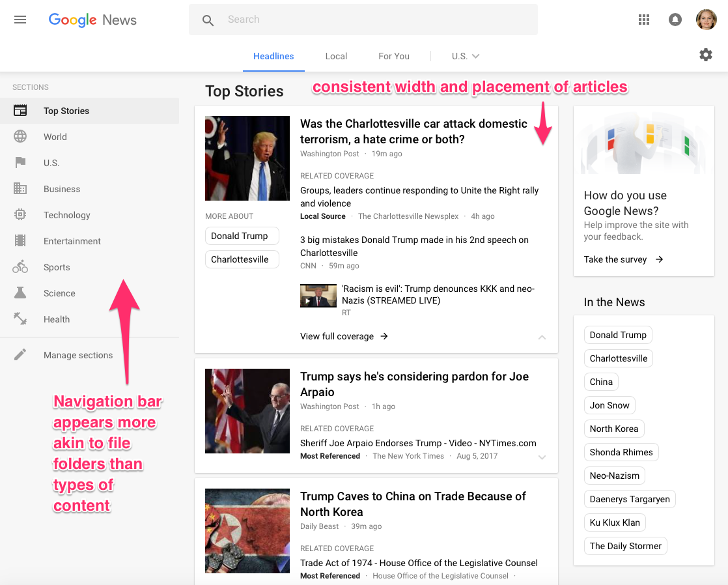Click The Daily Stormer topic chip
The image size is (728, 585).
coord(625,546)
